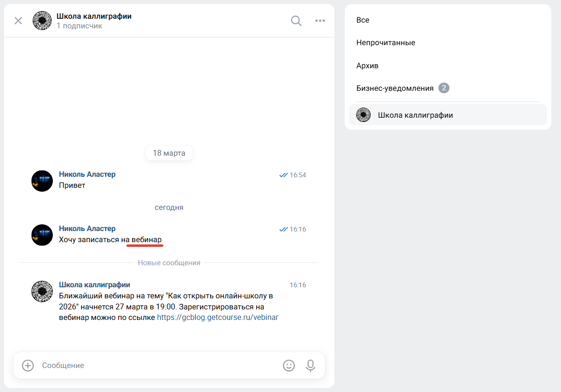561x392 pixels.
Task: Enable the Все conversations filter
Action: coord(363,20)
